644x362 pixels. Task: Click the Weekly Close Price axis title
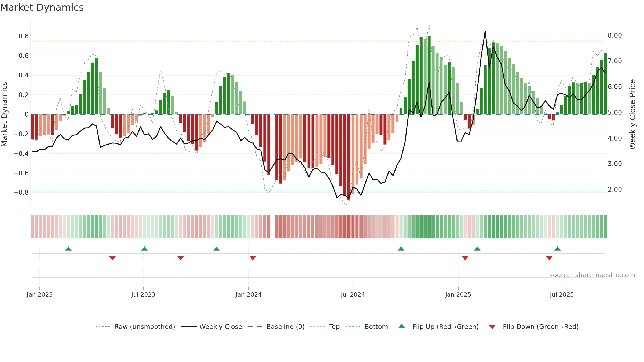pyautogui.click(x=632, y=114)
